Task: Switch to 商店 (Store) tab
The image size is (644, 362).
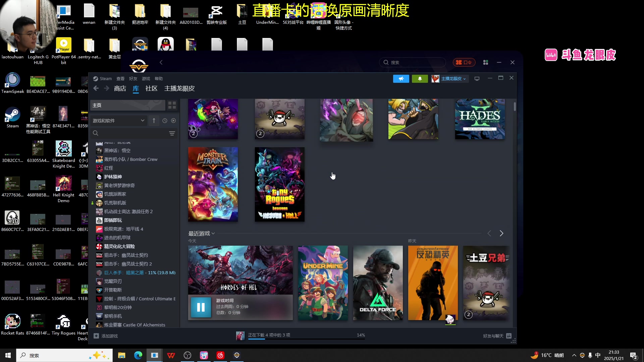Action: point(120,88)
